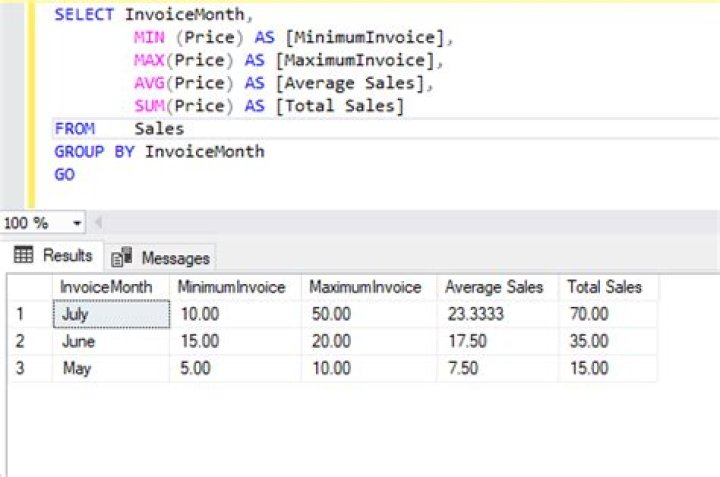Viewport: 720px width, 477px height.
Task: Select the June cell
Action: [111, 341]
